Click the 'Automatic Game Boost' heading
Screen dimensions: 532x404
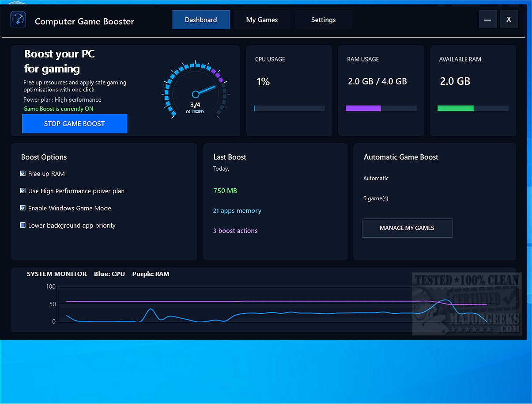[x=401, y=157]
